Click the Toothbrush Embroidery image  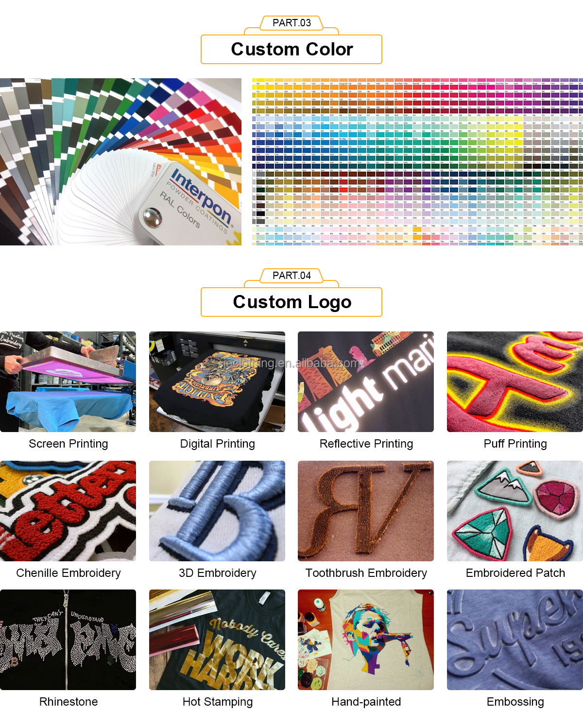point(366,511)
